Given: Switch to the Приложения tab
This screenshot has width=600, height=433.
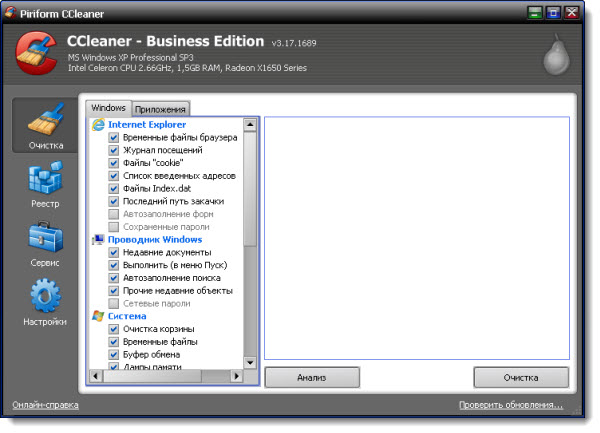Looking at the screenshot, I should tap(161, 108).
